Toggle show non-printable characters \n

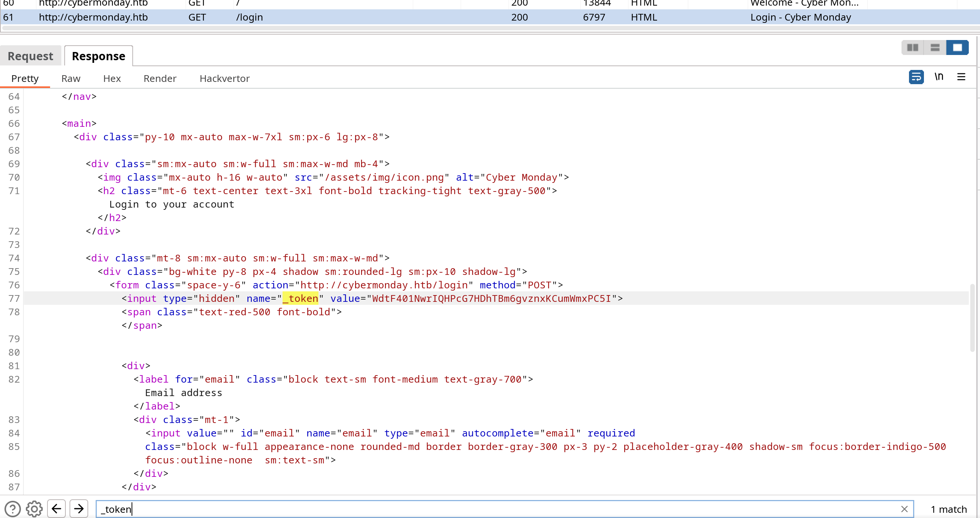[x=939, y=77]
